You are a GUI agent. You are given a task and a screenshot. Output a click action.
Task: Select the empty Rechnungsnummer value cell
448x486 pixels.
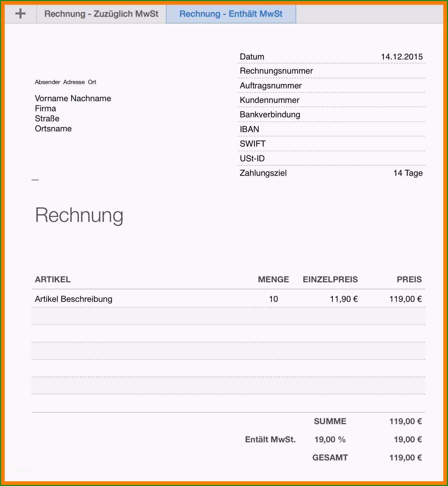[369, 71]
